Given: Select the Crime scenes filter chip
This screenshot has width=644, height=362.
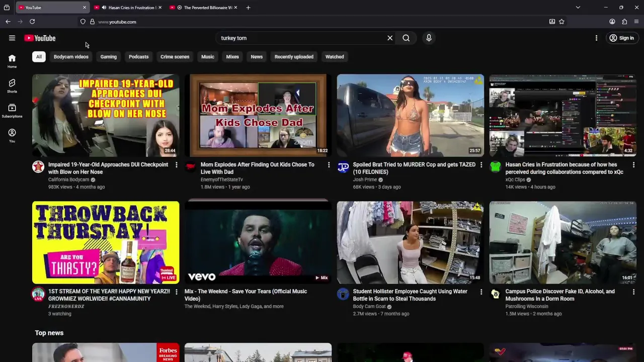Looking at the screenshot, I should tap(175, 57).
